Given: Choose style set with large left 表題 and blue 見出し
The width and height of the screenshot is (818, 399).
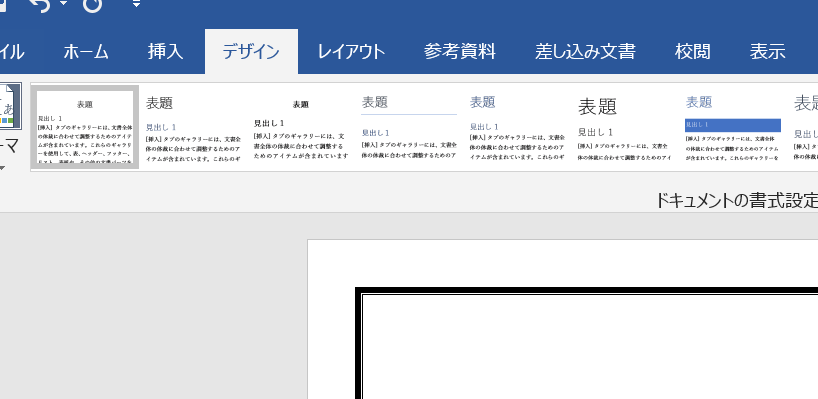Looking at the screenshot, I should [193, 127].
